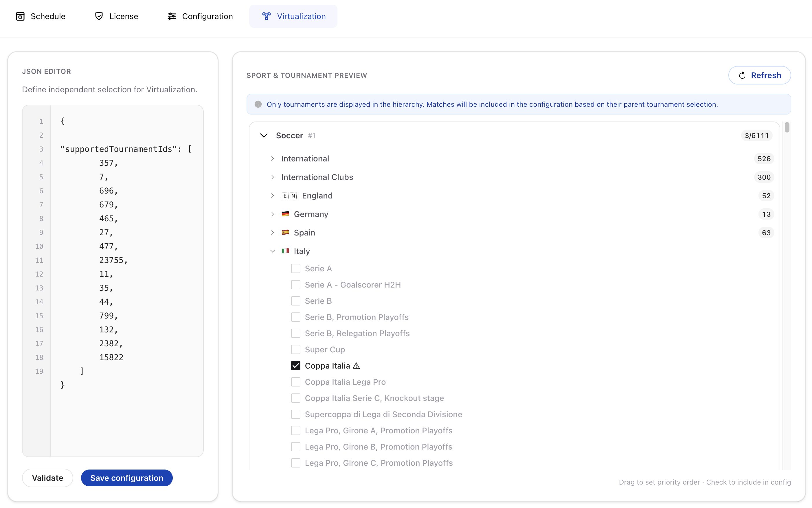Click the warning triangle beside Coppa Italia
Screen dimensions: 812x508
356,366
